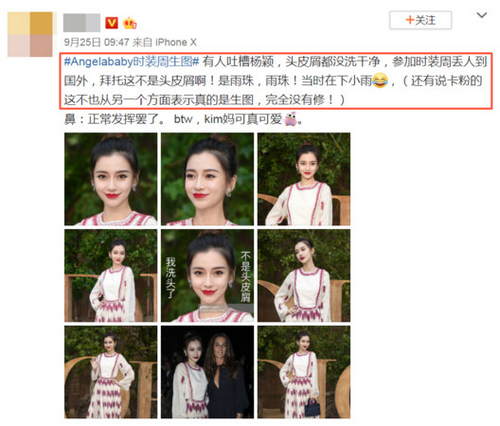
Task: Click the iPhone X source link
Action: pyautogui.click(x=176, y=42)
